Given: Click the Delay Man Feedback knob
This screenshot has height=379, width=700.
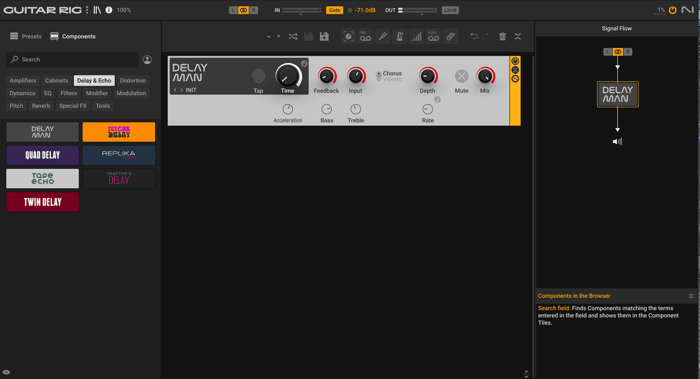Looking at the screenshot, I should click(x=327, y=76).
